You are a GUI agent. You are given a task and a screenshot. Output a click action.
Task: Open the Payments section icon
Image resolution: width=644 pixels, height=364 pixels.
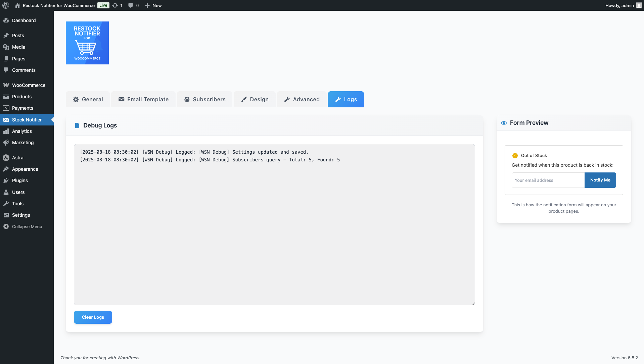click(x=6, y=108)
